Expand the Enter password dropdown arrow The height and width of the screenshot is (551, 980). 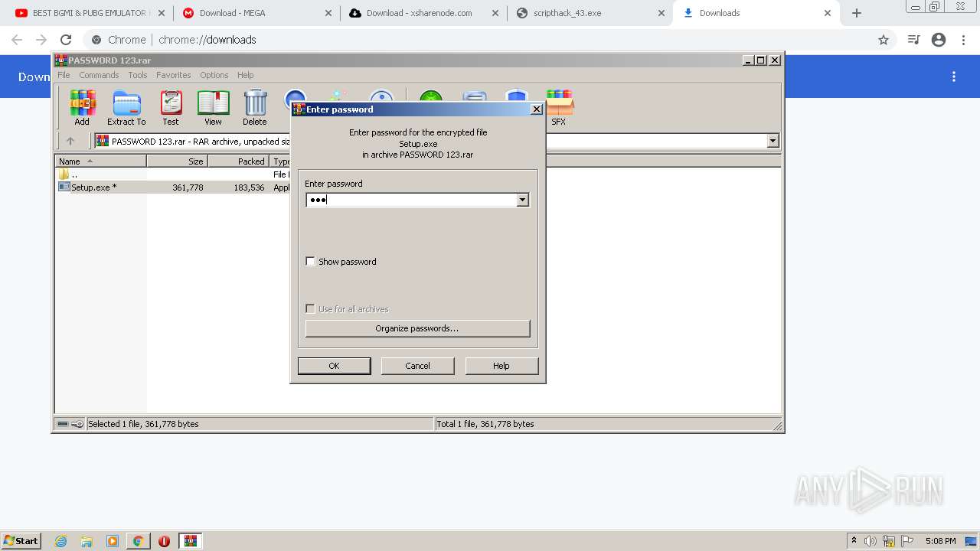click(x=522, y=200)
